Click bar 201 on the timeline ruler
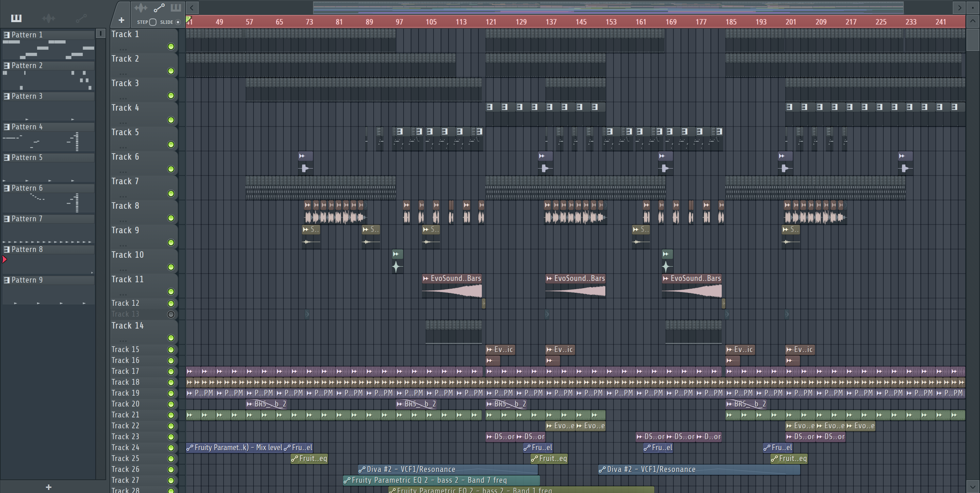This screenshot has width=980, height=493. click(x=790, y=22)
